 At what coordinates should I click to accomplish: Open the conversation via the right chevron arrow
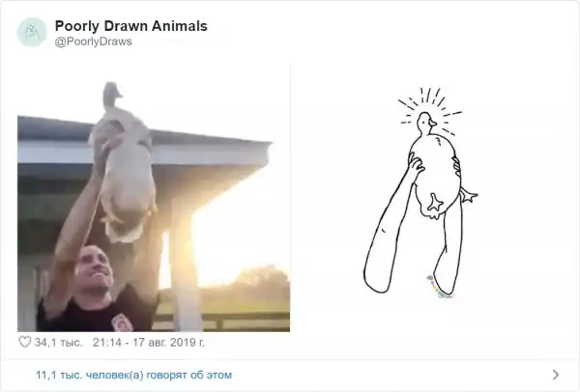click(556, 375)
